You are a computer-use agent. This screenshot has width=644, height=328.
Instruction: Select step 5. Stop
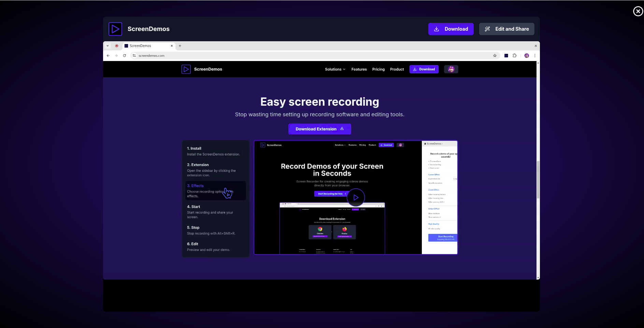[x=216, y=230]
